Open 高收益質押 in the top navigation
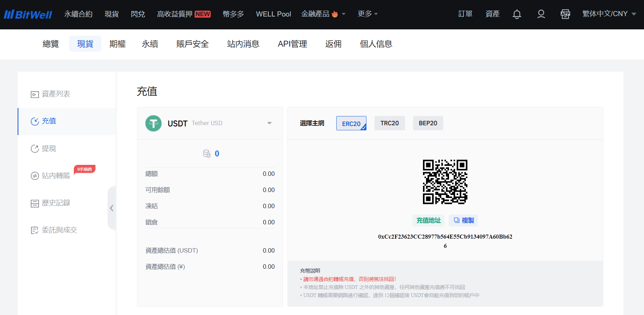 175,14
